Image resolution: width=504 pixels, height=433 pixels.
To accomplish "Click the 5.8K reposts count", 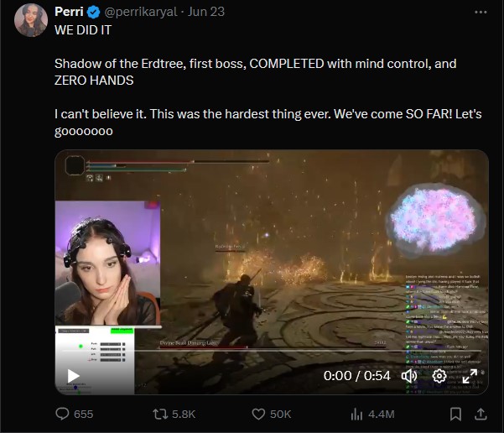I will (x=184, y=414).
